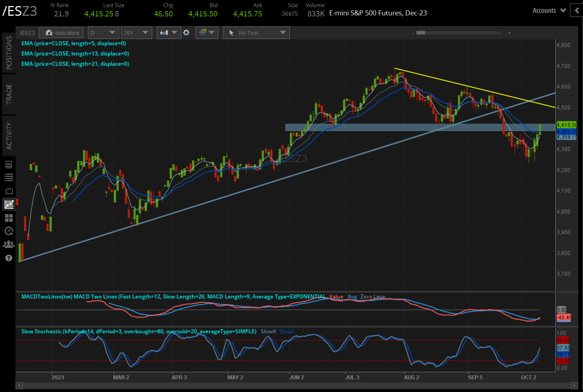Image resolution: width=583 pixels, height=392 pixels.
Task: Select the active chart grid icon
Action: click(x=9, y=204)
